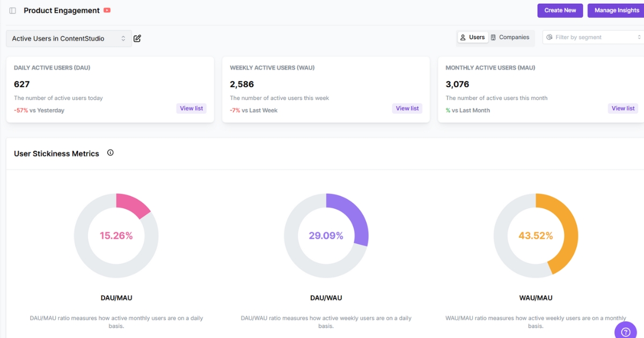
Task: Click 'The number of active users this week' text
Action: [x=280, y=98]
